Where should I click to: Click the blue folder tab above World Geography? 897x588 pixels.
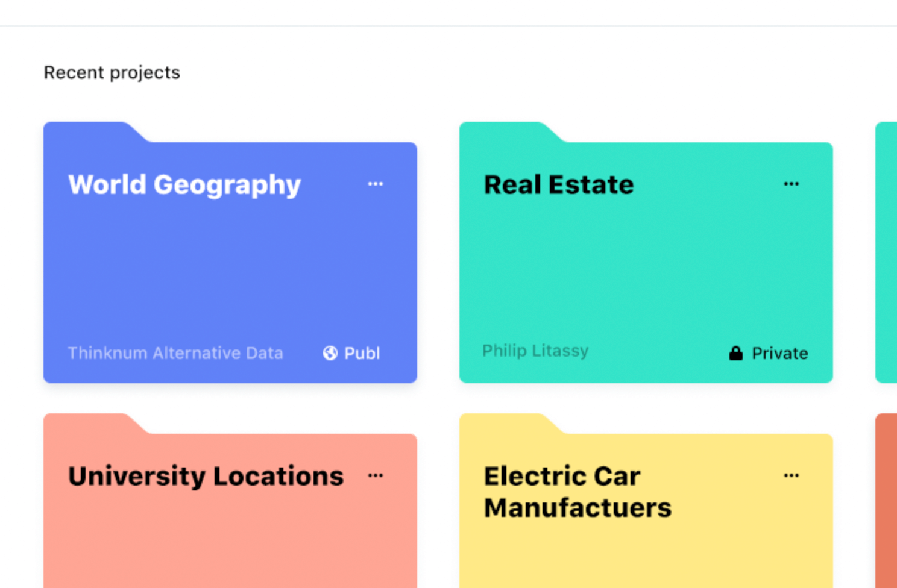[x=90, y=132]
